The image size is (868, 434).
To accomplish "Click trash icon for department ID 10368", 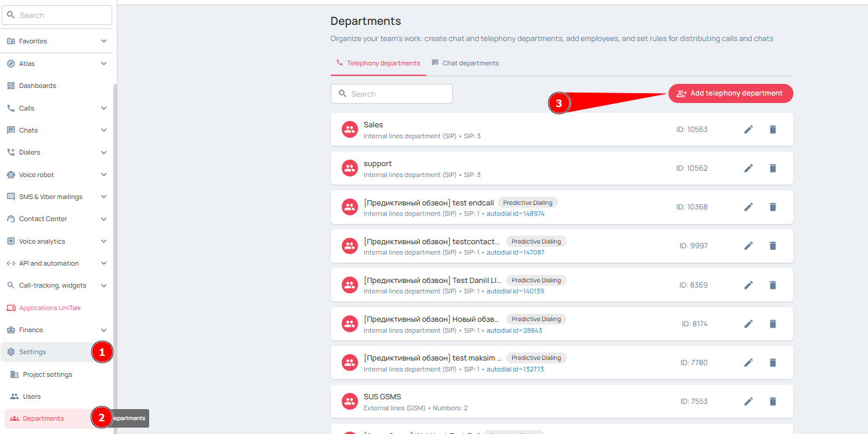I will pos(773,207).
